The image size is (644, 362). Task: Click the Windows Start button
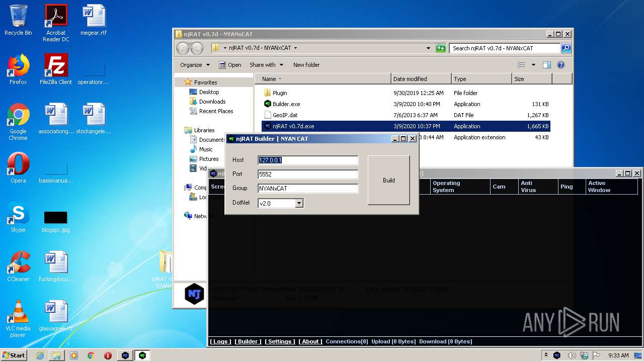point(14,355)
